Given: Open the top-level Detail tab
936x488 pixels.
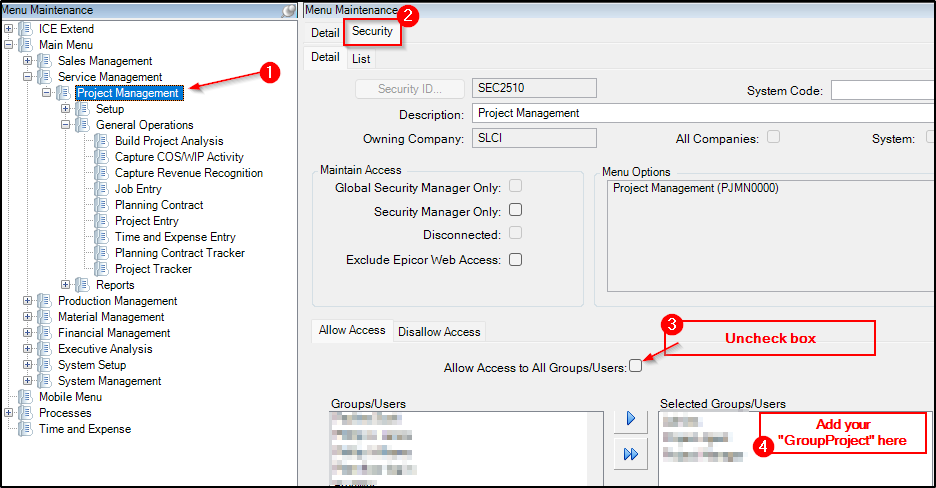Looking at the screenshot, I should coord(325,33).
